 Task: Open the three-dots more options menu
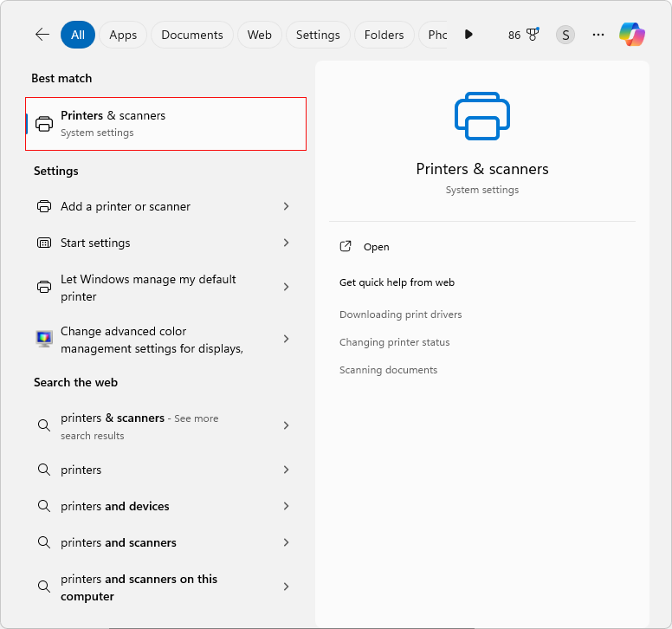click(x=598, y=35)
